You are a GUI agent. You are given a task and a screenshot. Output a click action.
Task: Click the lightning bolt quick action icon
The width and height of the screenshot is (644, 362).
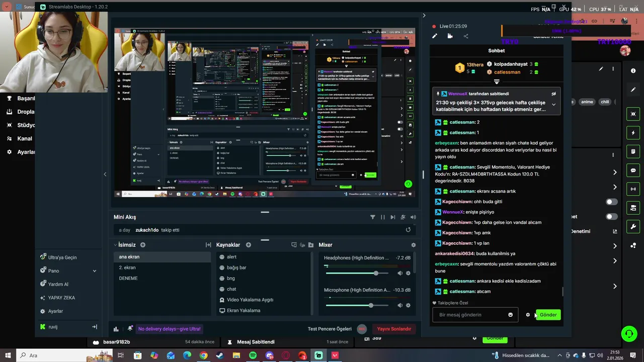633,133
